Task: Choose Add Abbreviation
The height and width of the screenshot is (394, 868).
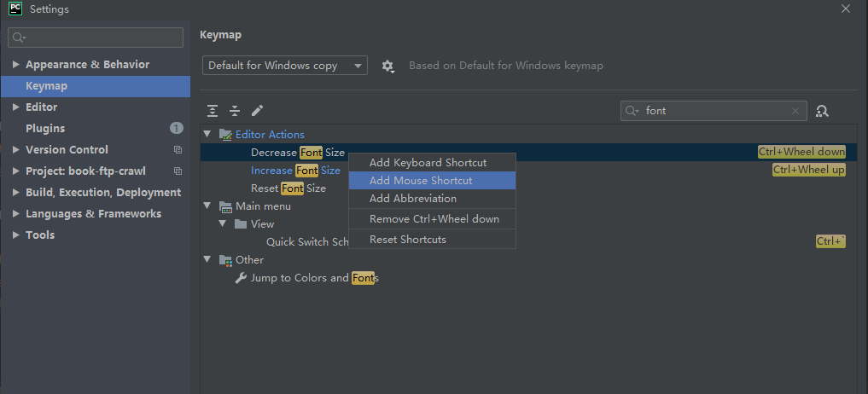Action: [432, 198]
